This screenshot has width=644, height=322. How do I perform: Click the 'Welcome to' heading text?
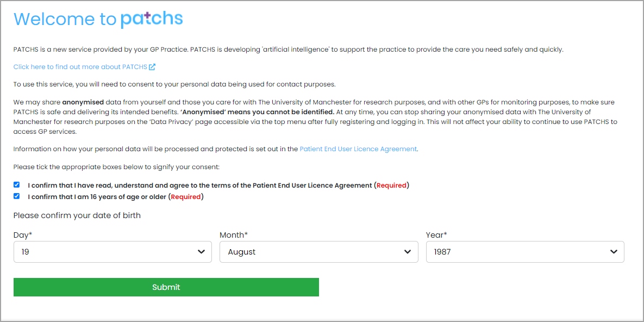[65, 19]
